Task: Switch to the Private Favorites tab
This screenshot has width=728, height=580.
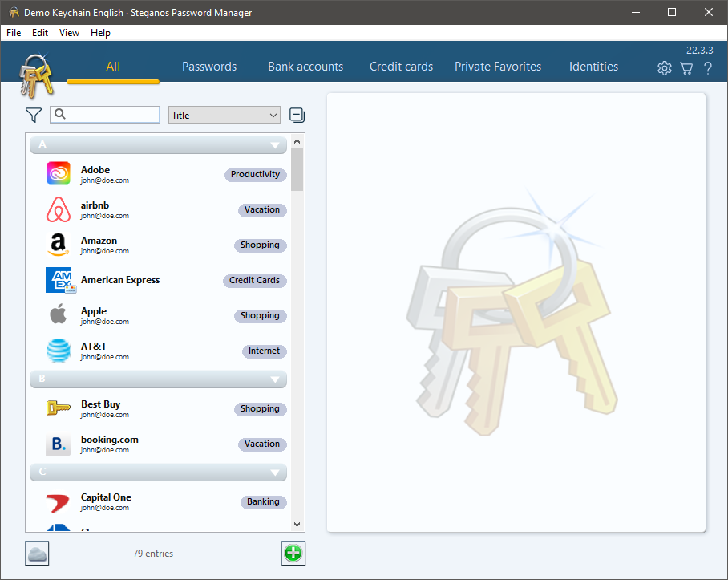Action: (498, 67)
